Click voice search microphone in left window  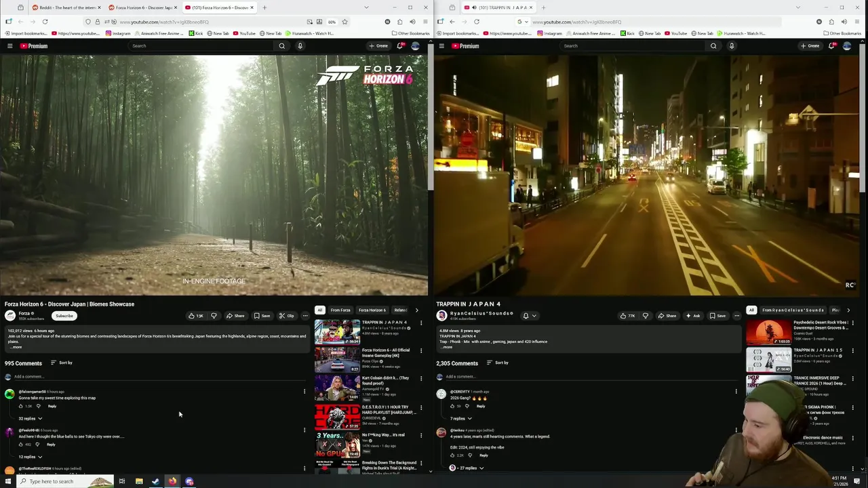click(x=300, y=46)
